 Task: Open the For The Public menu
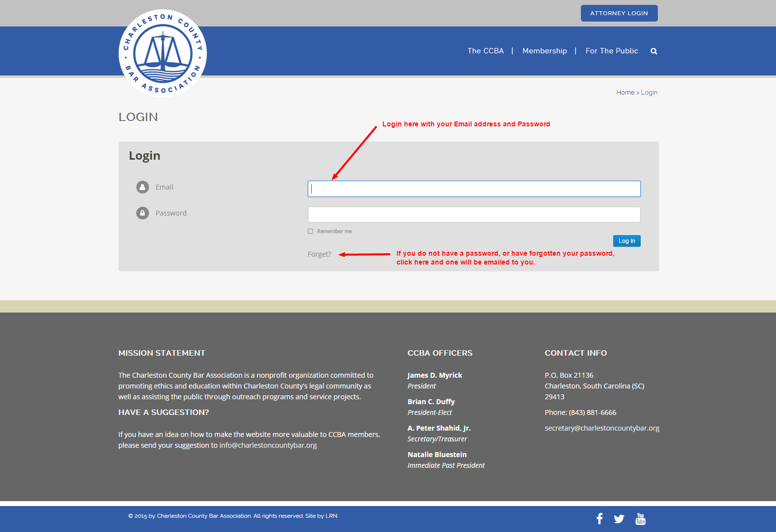point(611,51)
